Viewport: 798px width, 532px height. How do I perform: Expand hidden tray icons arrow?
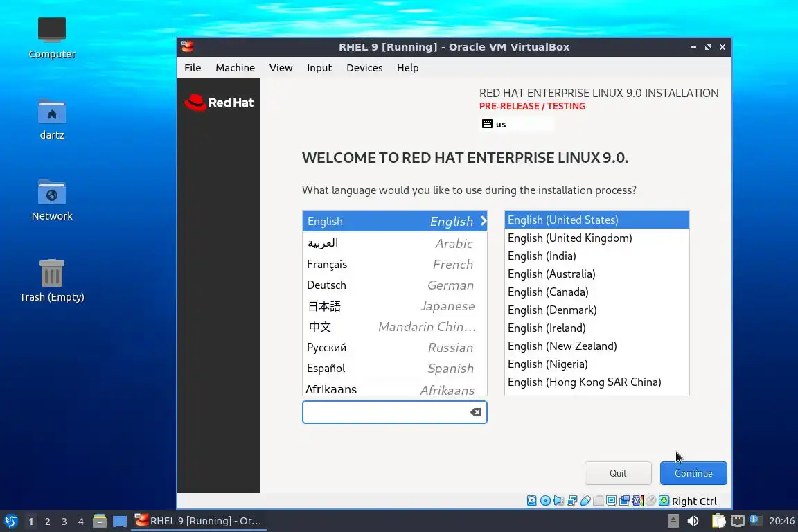[x=673, y=521]
